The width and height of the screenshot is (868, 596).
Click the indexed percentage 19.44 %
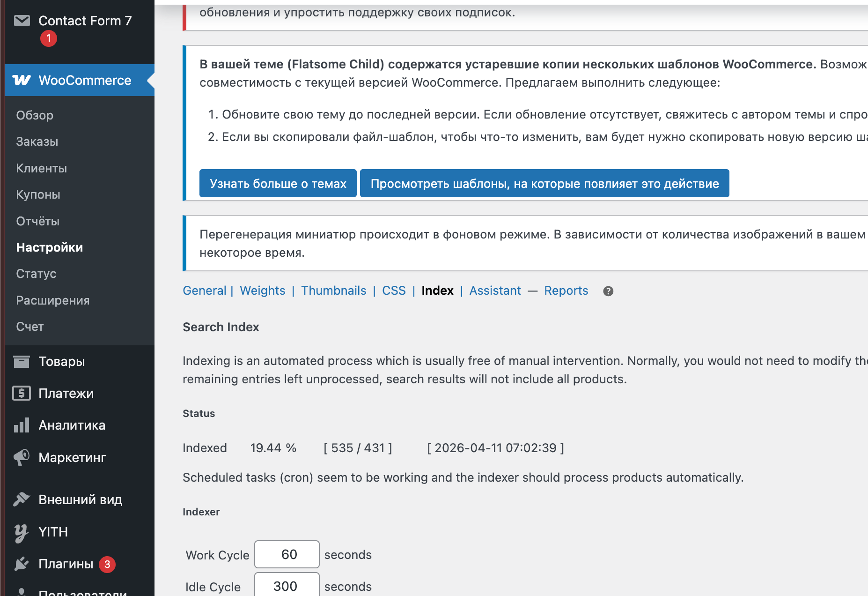273,448
